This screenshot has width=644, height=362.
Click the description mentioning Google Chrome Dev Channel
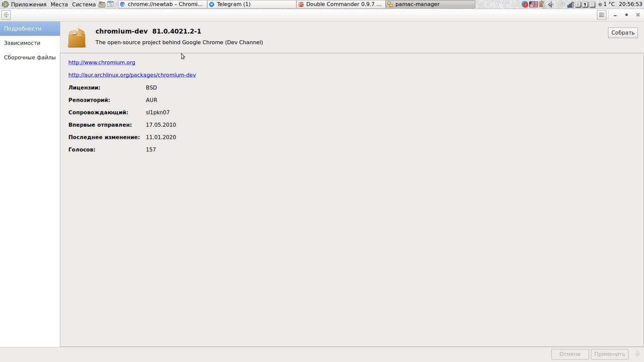pyautogui.click(x=179, y=42)
